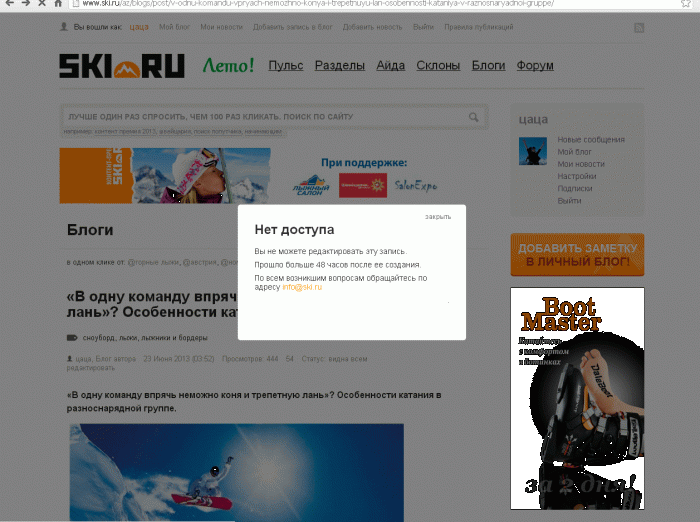Open the browser home page icon
This screenshot has height=522, width=700.
pyautogui.click(x=58, y=3)
